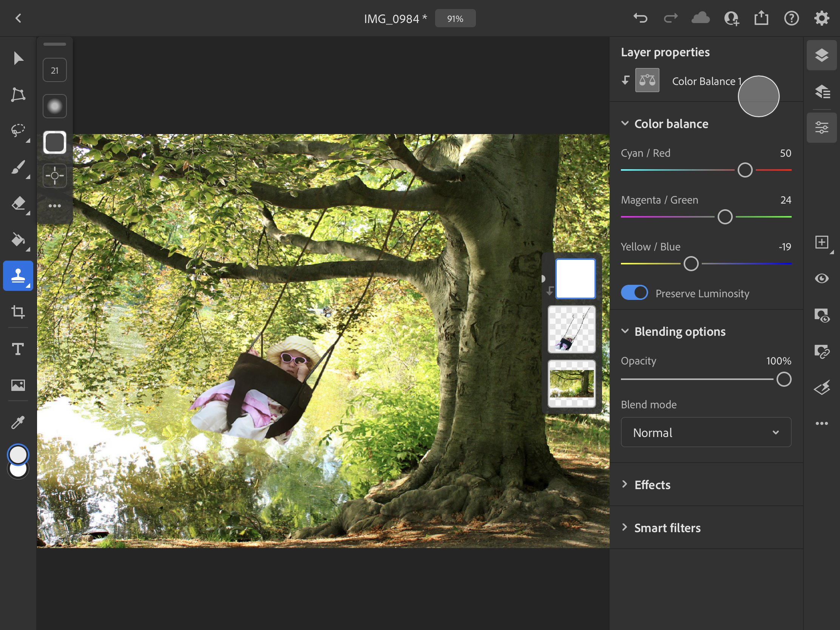Screen dimensions: 840x630
Task: Open the cloud document status
Action: click(701, 18)
